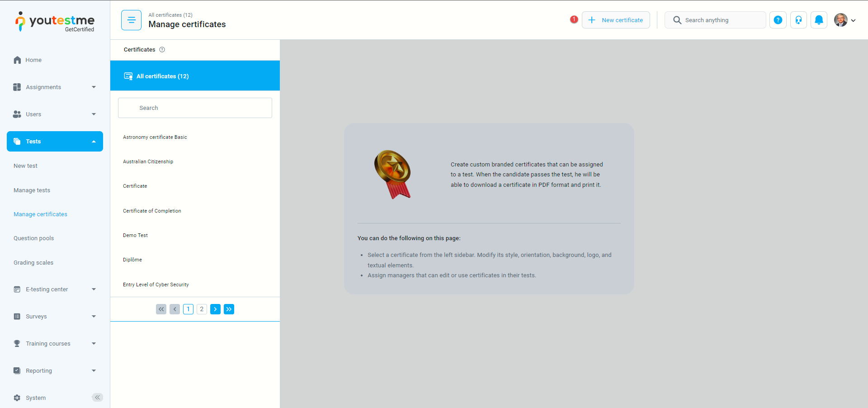Click the Reporting icon
Screen dimensions: 868x408
coord(17,371)
